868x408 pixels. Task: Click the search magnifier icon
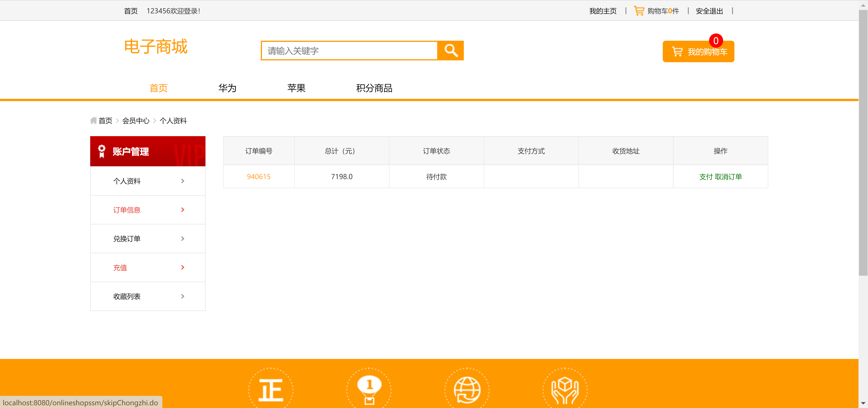tap(451, 51)
